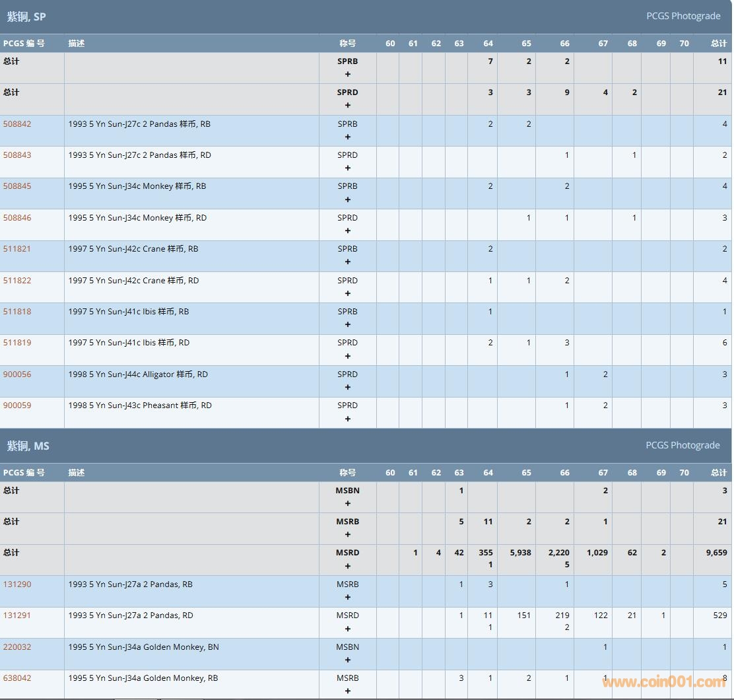Open PCGS number 508843 link

tap(17, 155)
